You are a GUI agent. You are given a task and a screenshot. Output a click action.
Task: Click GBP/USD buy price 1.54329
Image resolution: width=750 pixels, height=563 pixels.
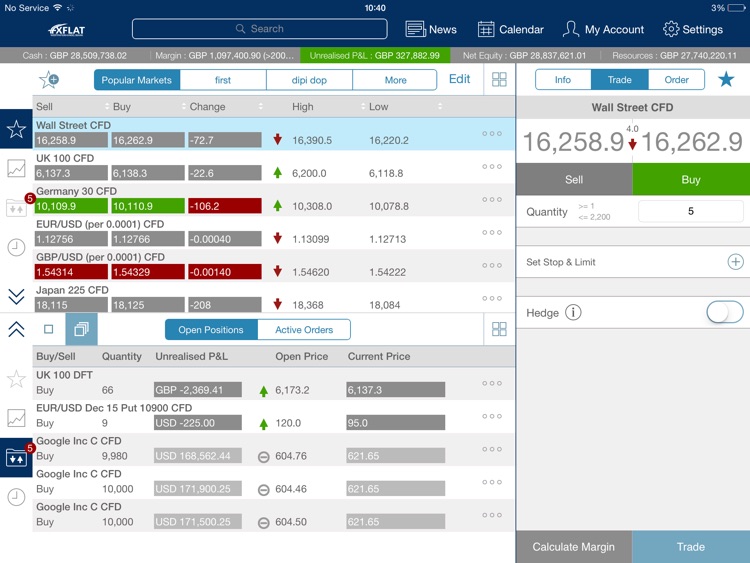click(x=148, y=272)
